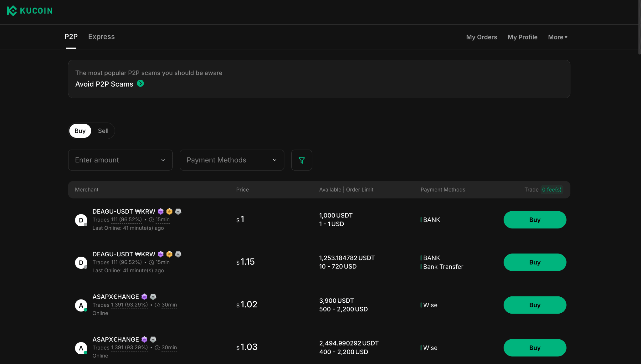Click gold badge on $1.15 DEAGU-USDT row
This screenshot has height=364, width=641.
pos(169,254)
